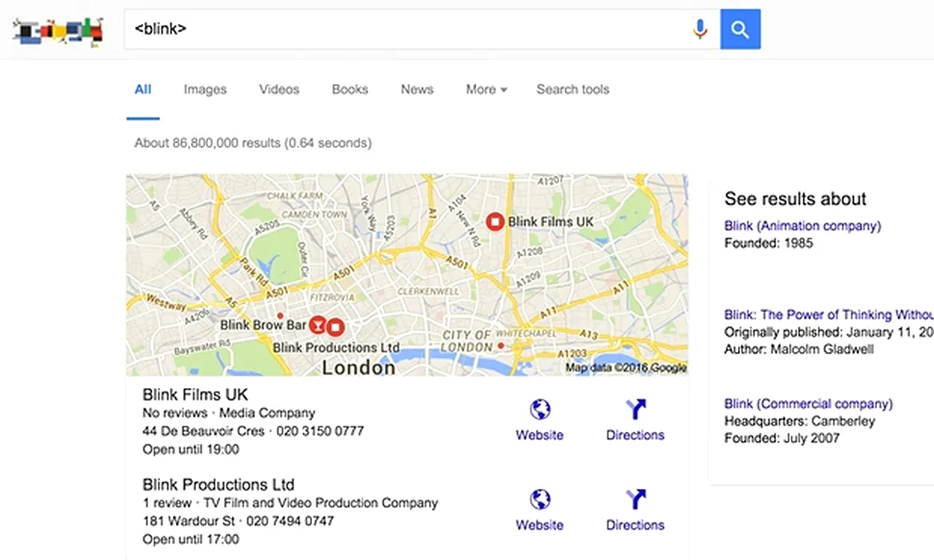Switch to the Images tab
Image resolution: width=934 pixels, height=560 pixels.
pyautogui.click(x=205, y=90)
